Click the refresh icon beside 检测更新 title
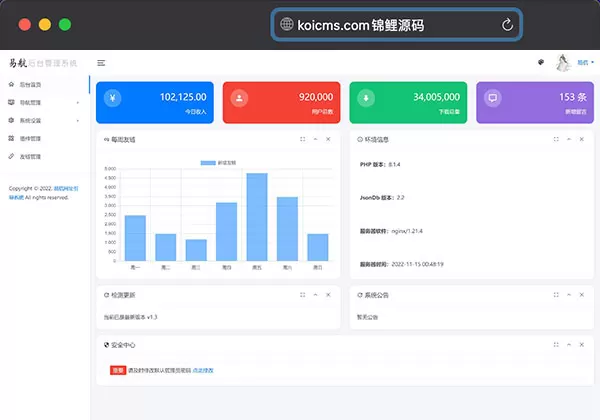Image resolution: width=600 pixels, height=420 pixels. pyautogui.click(x=106, y=295)
